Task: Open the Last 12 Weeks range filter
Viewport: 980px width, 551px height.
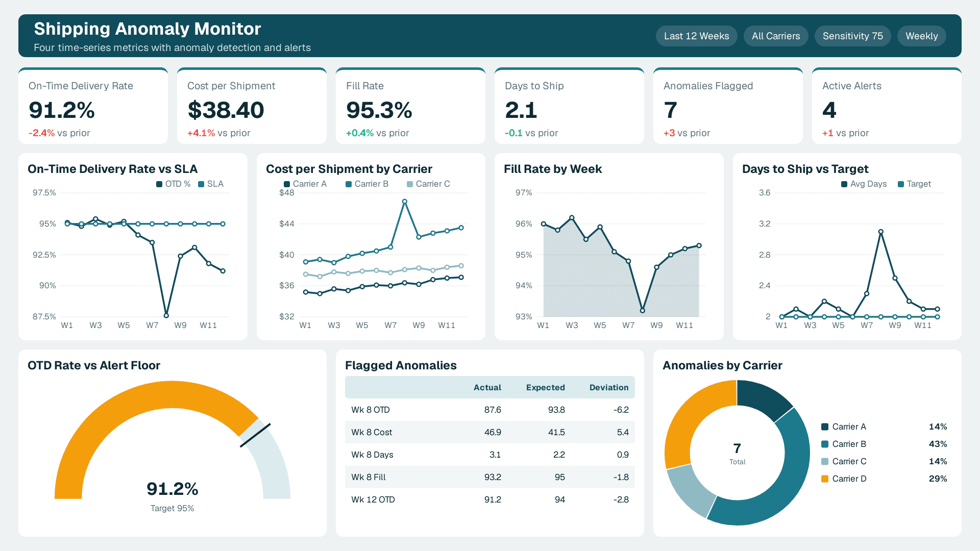Action: coord(696,36)
